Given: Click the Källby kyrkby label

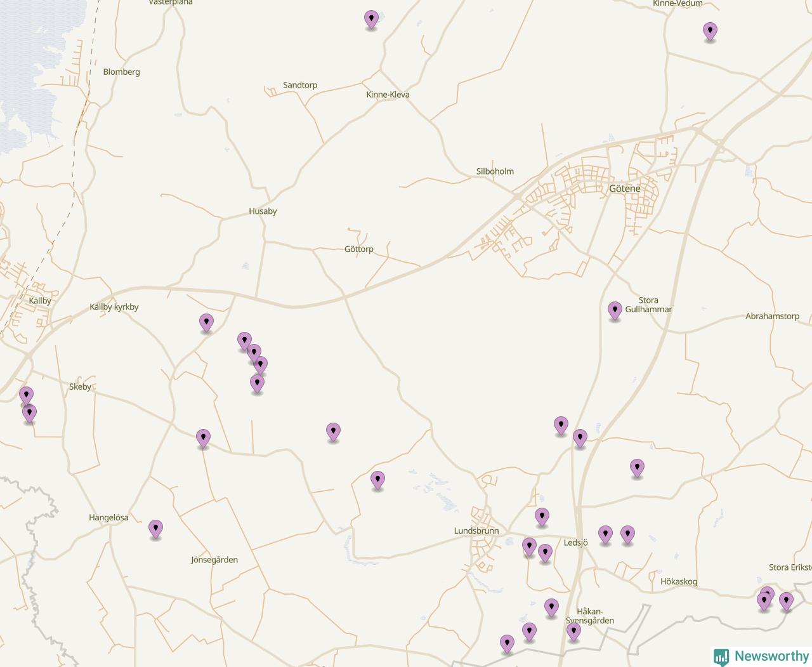Looking at the screenshot, I should tap(114, 307).
